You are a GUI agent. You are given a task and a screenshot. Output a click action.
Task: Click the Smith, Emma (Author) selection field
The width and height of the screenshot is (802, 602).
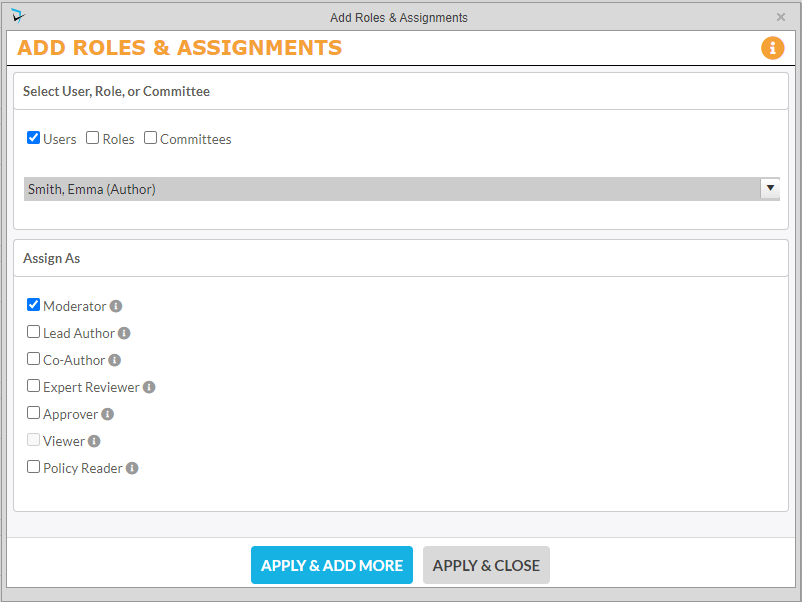click(x=390, y=189)
